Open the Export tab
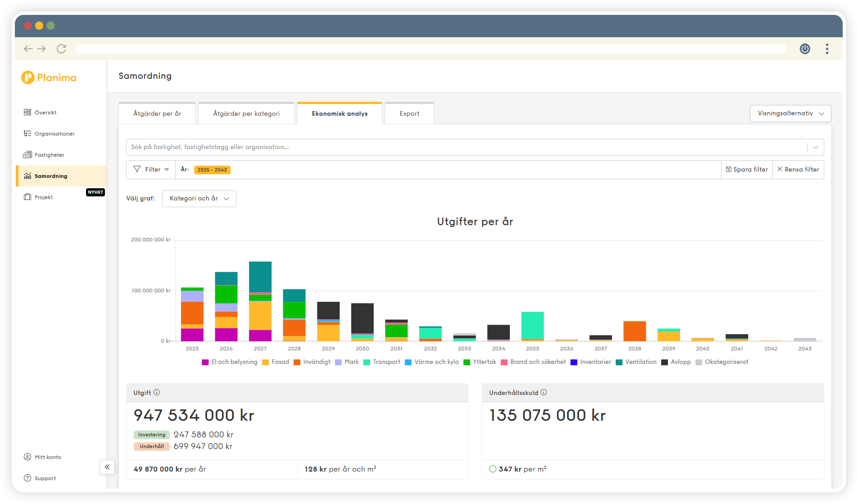 click(x=409, y=114)
